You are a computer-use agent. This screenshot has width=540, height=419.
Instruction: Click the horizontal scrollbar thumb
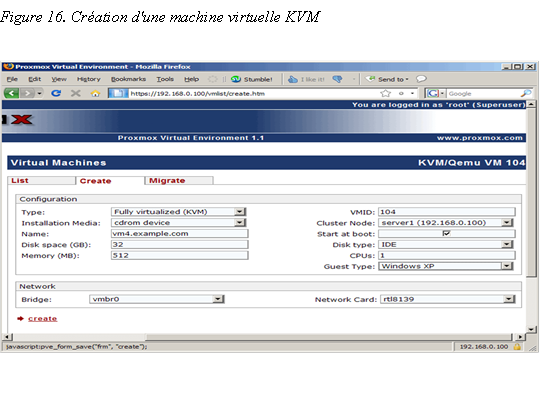[x=329, y=336]
